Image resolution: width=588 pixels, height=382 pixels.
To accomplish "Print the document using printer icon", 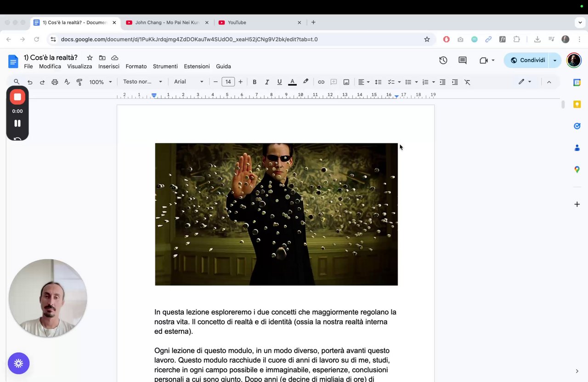I will click(55, 82).
